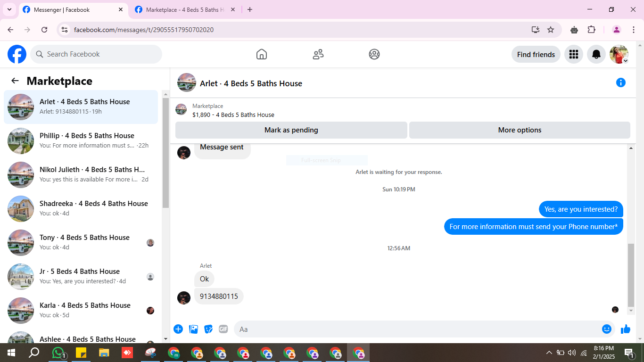Screen dimensions: 644x362
Task: Click the taskbar volume icon
Action: (572, 353)
